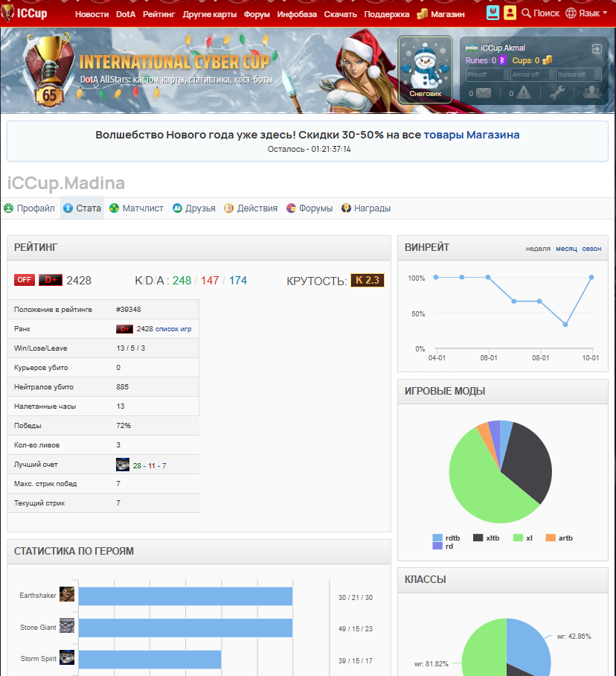Click the 13 / 5 / 3 Win/Lose/Leave value
616x676 pixels.
[x=130, y=348]
